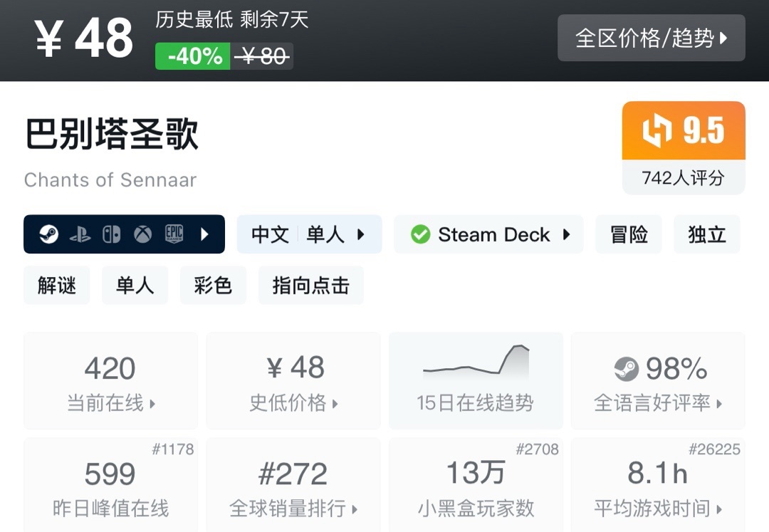
Task: Open 全区价格/趋势 regional prices
Action: coord(651,38)
